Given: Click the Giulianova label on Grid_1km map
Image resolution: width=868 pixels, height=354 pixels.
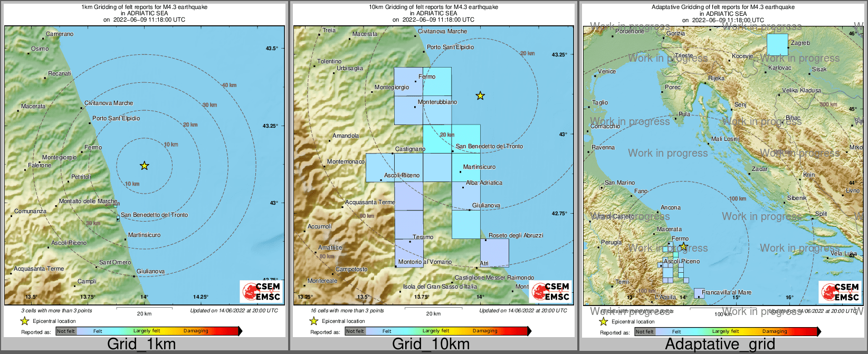Looking at the screenshot, I should (150, 271).
